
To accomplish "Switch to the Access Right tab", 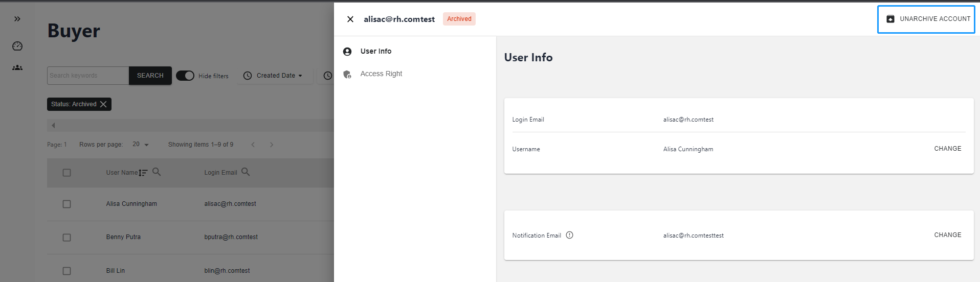I will coord(381,74).
